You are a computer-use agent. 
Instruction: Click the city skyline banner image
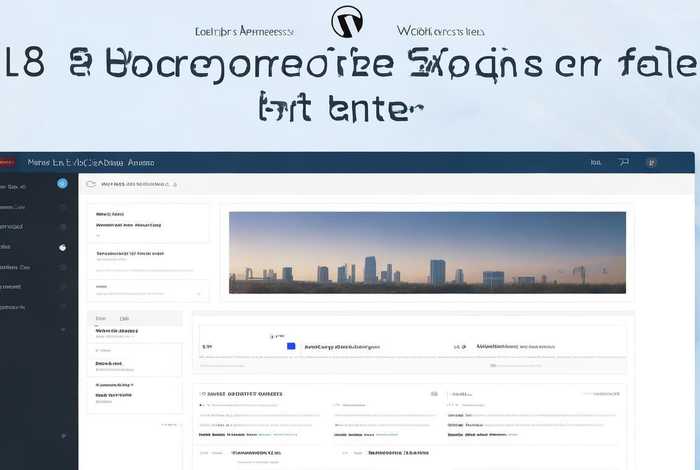point(427,253)
